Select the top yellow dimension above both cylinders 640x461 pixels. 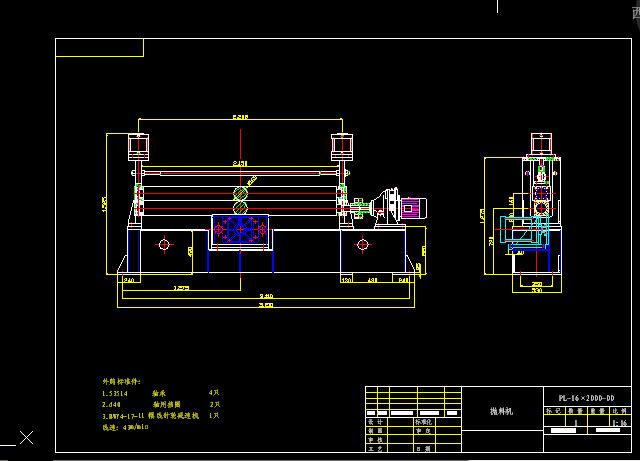coord(240,119)
